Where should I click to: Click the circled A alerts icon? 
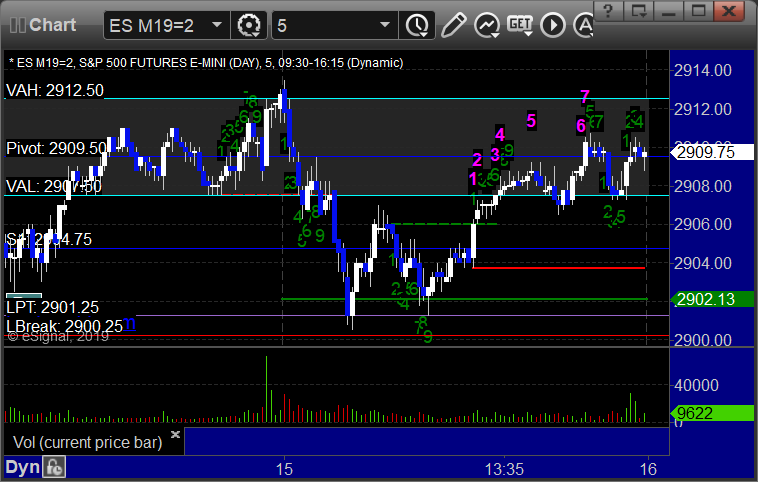pyautogui.click(x=583, y=25)
